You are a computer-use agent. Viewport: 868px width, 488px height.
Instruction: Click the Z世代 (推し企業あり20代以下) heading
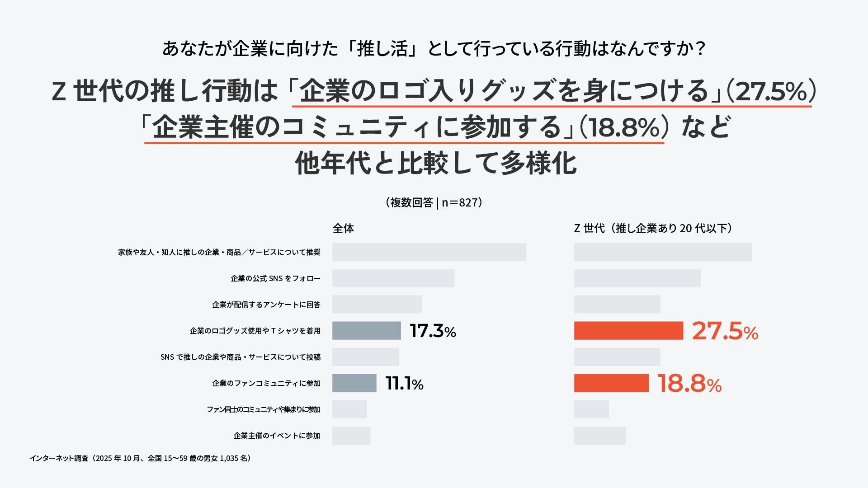point(653,229)
